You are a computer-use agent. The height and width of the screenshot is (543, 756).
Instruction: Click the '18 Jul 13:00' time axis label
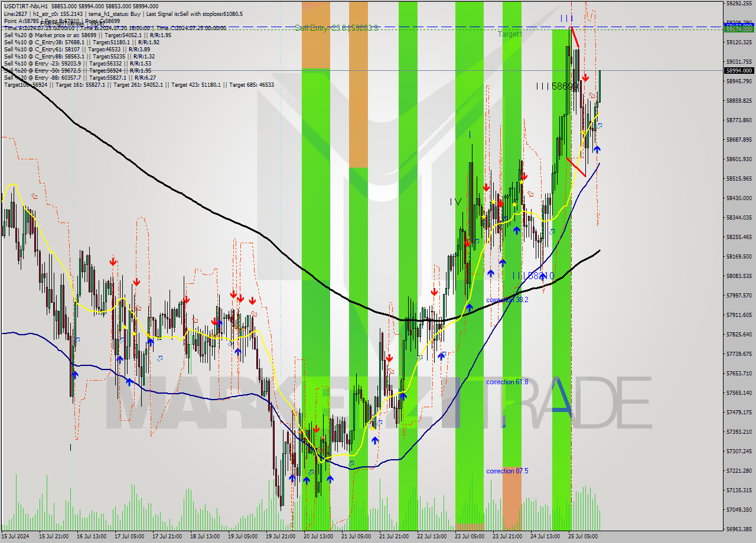tap(205, 537)
